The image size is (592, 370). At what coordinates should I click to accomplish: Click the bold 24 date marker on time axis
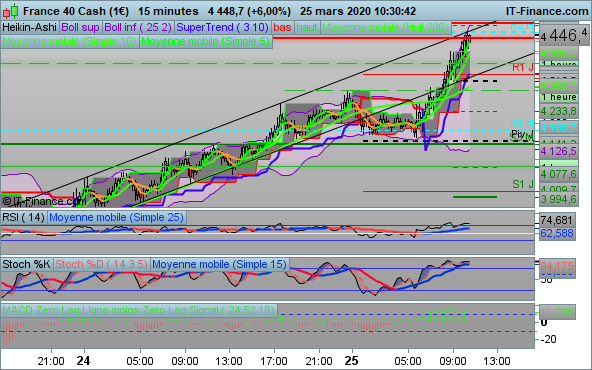[x=83, y=361]
